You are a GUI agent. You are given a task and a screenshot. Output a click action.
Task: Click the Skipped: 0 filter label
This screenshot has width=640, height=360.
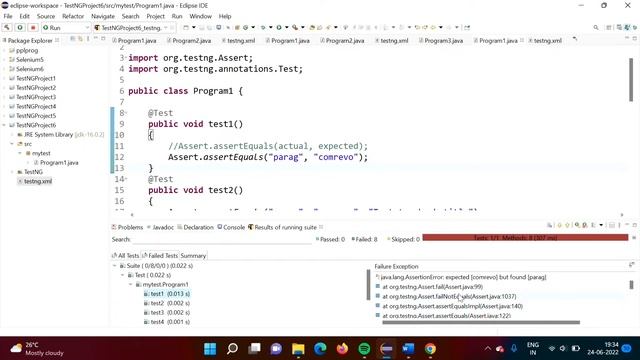403,240
